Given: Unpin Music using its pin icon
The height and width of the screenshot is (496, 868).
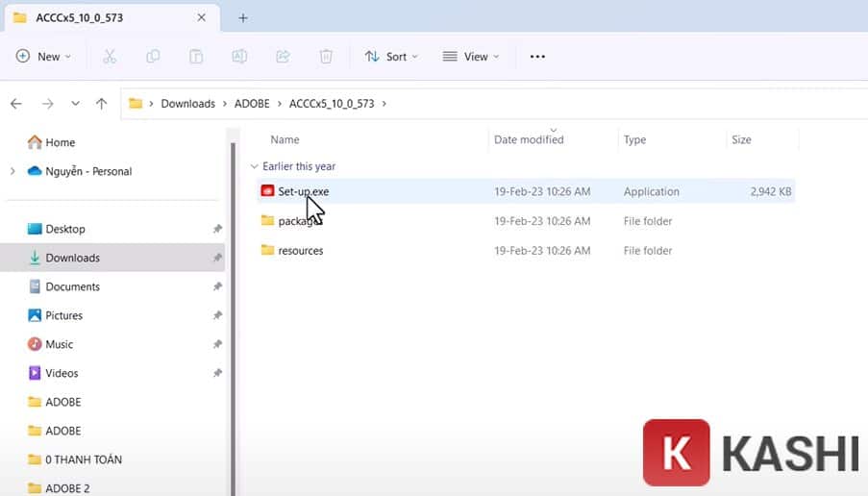Looking at the screenshot, I should 217,344.
